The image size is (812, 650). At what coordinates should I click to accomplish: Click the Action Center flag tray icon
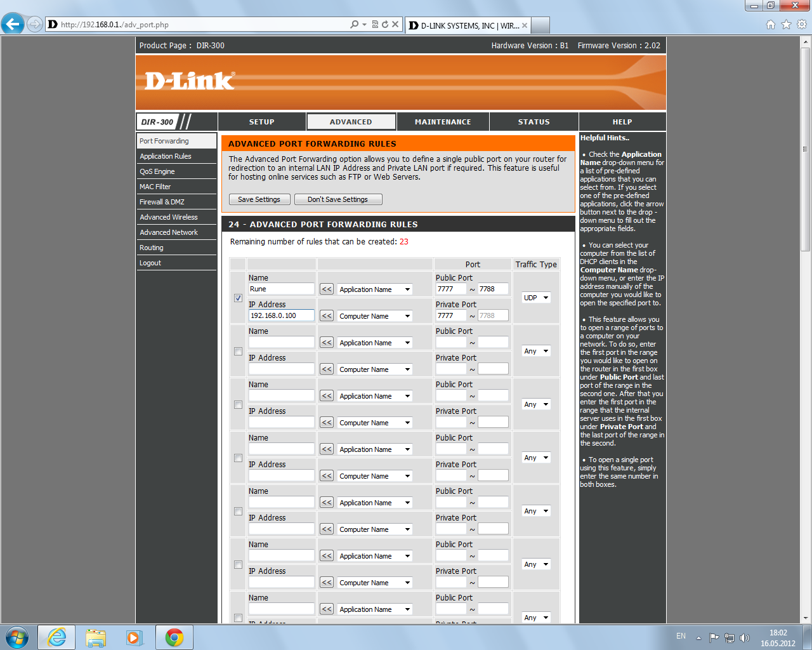[x=714, y=638]
